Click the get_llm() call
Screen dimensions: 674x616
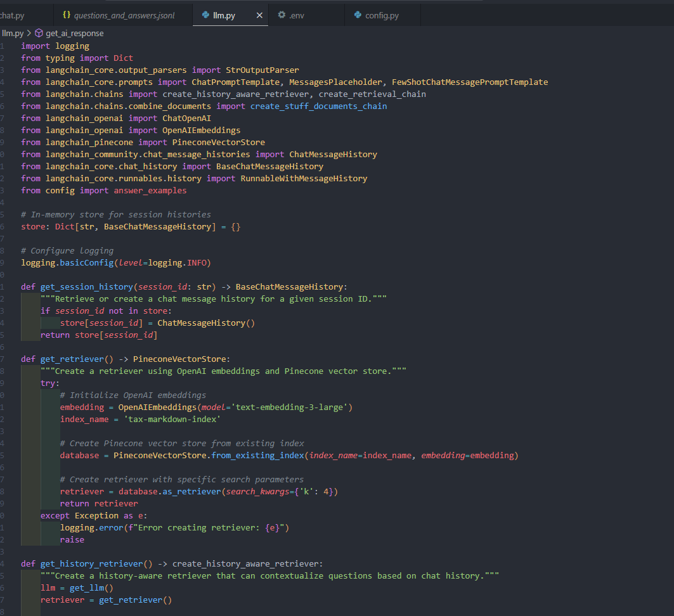[91, 587]
